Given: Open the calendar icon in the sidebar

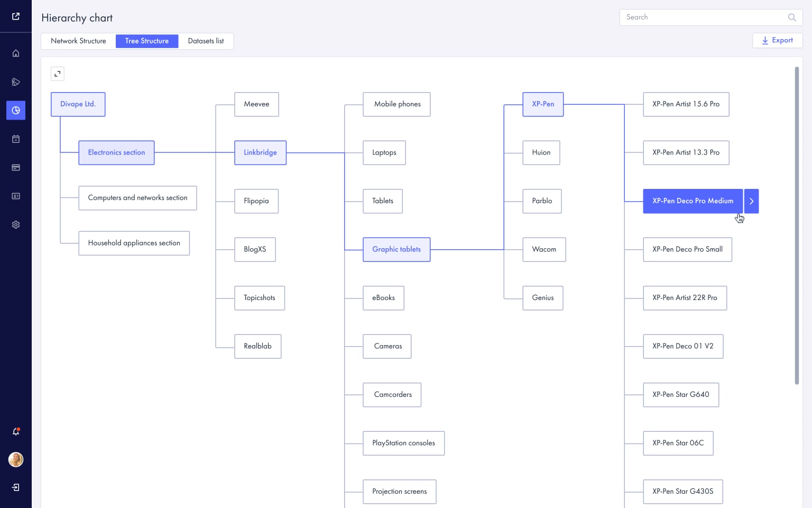Looking at the screenshot, I should pyautogui.click(x=16, y=139).
